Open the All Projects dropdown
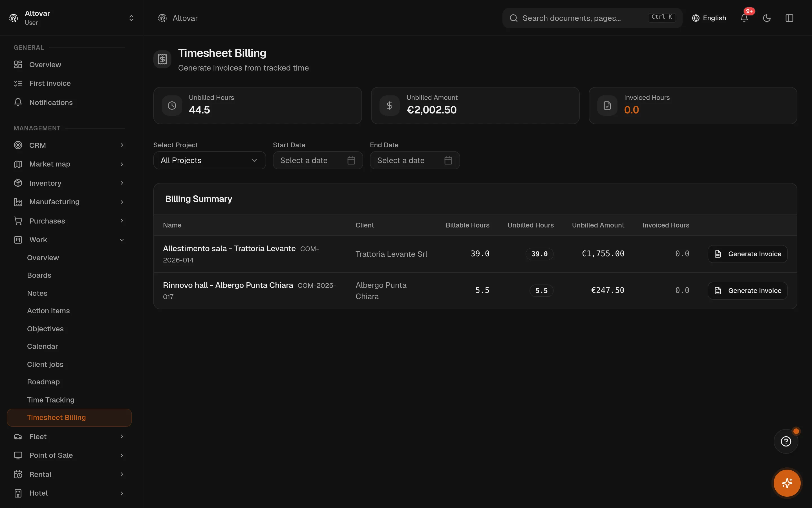The height and width of the screenshot is (508, 812). pyautogui.click(x=210, y=160)
